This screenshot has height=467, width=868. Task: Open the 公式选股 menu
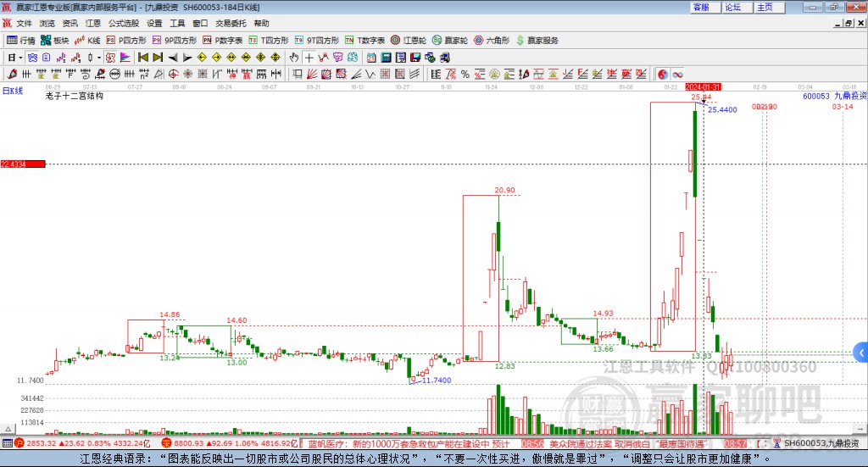point(124,23)
